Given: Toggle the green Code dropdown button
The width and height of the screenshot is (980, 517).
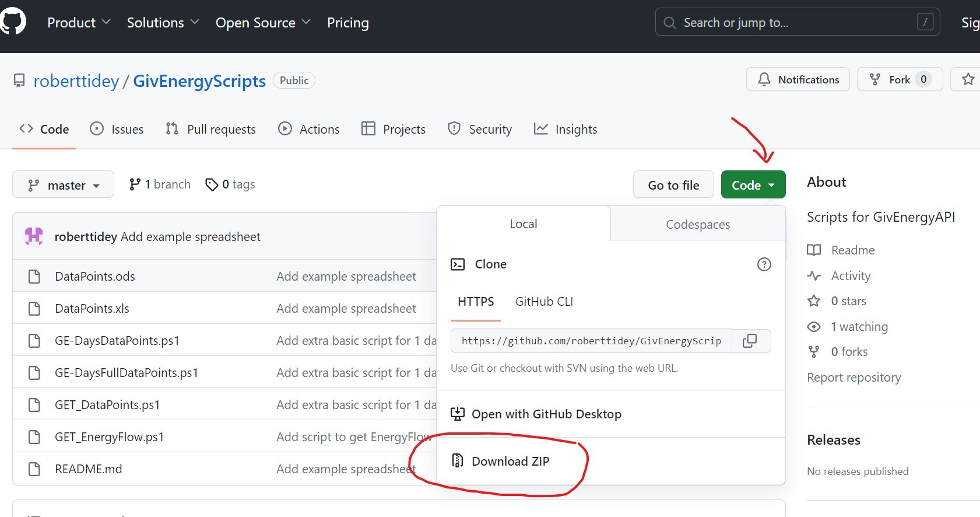Looking at the screenshot, I should [x=753, y=185].
